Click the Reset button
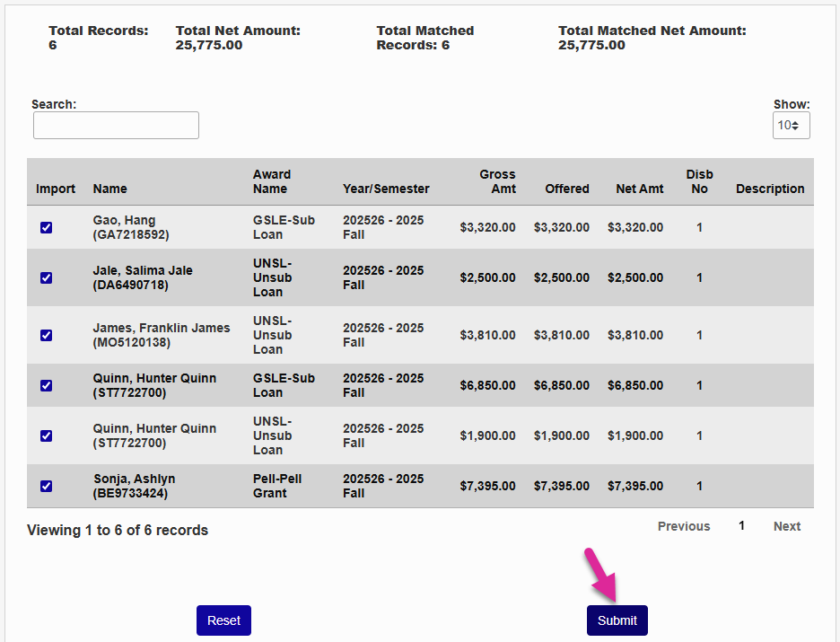Image resolution: width=840 pixels, height=642 pixels. 223,620
